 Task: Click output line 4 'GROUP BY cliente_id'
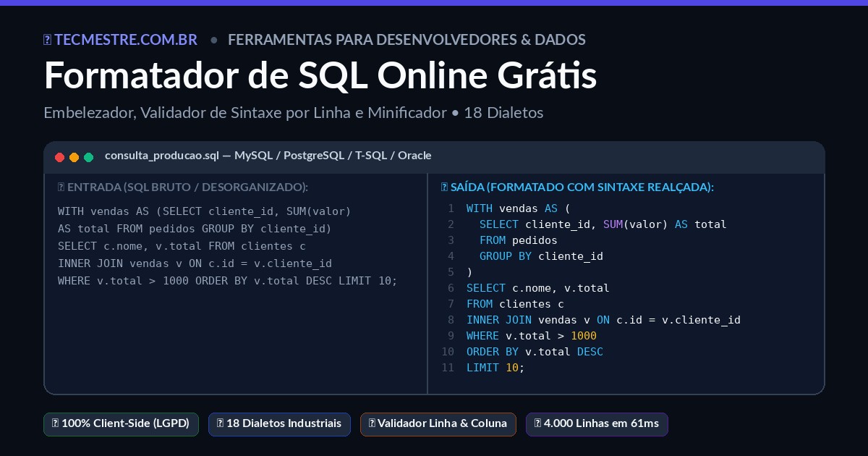tap(541, 256)
